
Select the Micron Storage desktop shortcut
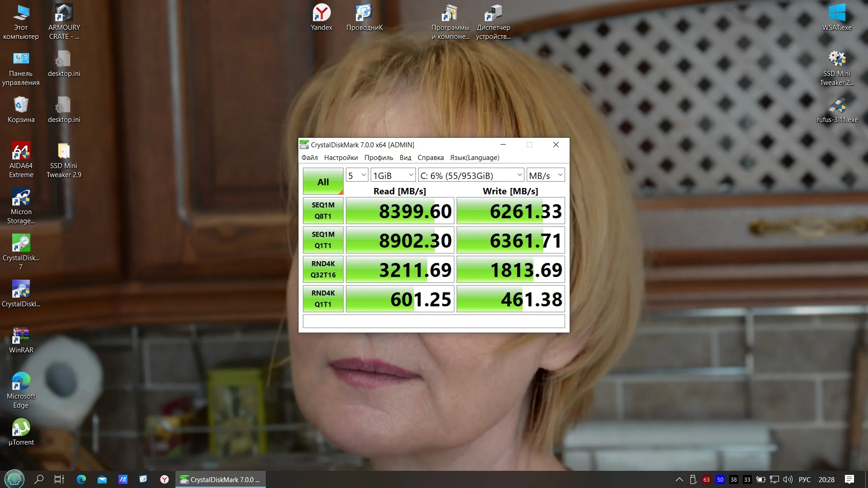[21, 206]
